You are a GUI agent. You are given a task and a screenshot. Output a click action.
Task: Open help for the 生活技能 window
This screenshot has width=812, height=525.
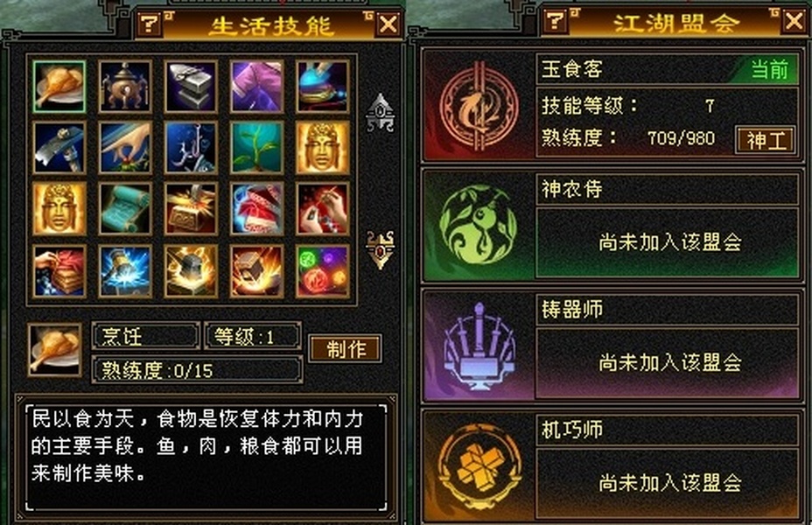coord(150,24)
